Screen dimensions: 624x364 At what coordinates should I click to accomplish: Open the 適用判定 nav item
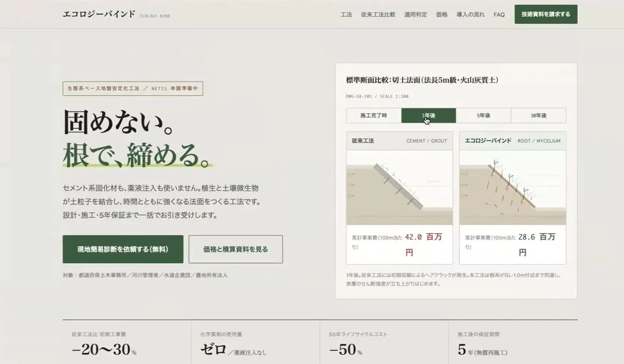(x=416, y=14)
